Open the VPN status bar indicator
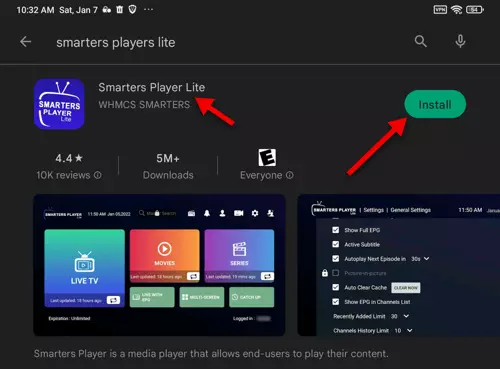 pyautogui.click(x=440, y=10)
